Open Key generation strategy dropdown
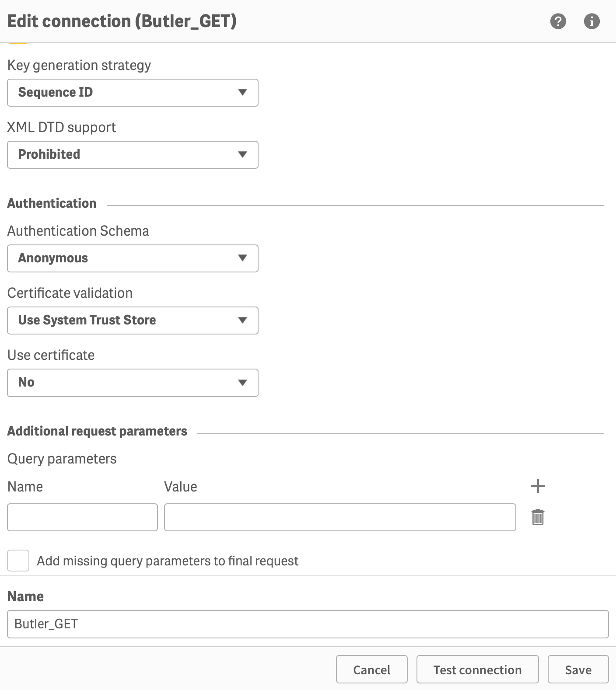The image size is (616, 690). [x=133, y=93]
